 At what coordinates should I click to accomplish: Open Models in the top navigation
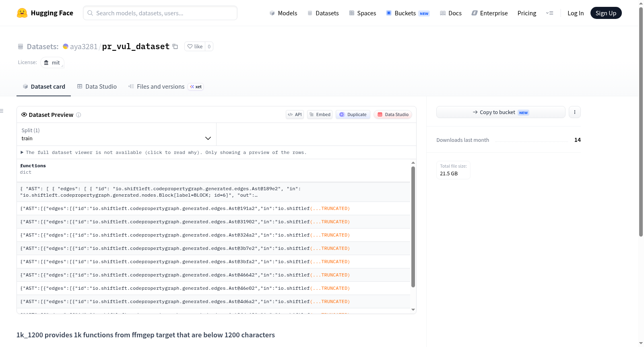point(283,13)
